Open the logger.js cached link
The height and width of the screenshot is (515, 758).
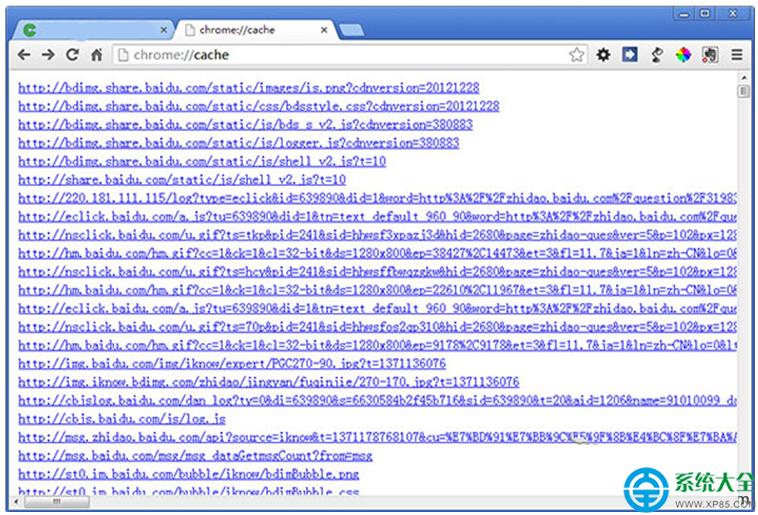239,143
